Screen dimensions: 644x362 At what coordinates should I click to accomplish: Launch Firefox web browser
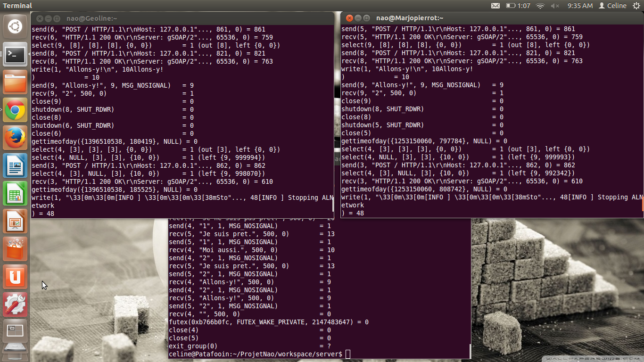15,138
